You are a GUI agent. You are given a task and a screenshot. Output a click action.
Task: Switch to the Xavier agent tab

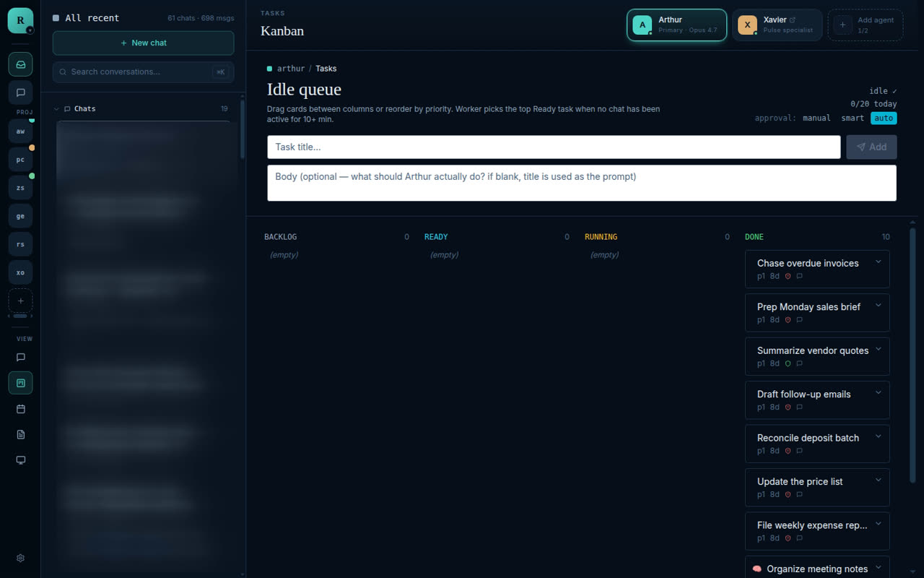pos(777,25)
